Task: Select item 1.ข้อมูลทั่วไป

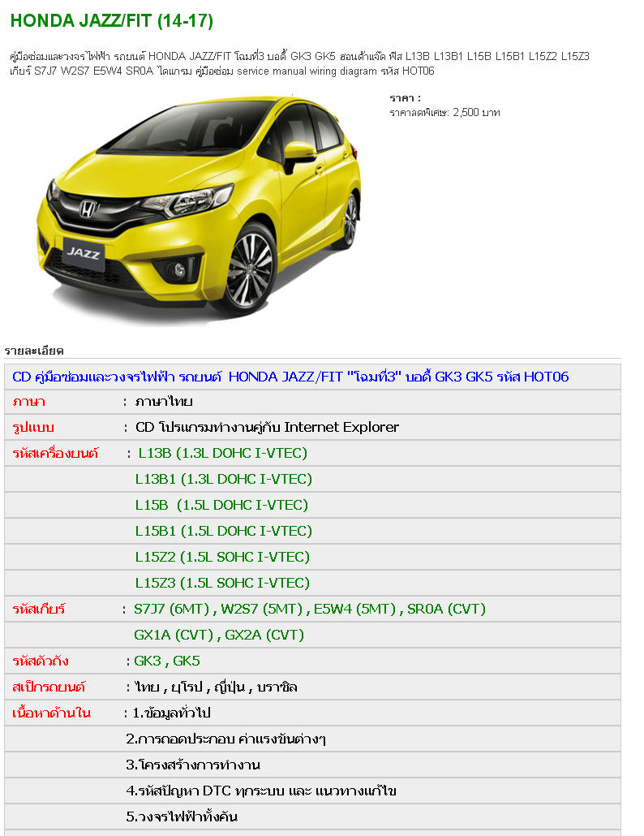Action: coord(171,713)
